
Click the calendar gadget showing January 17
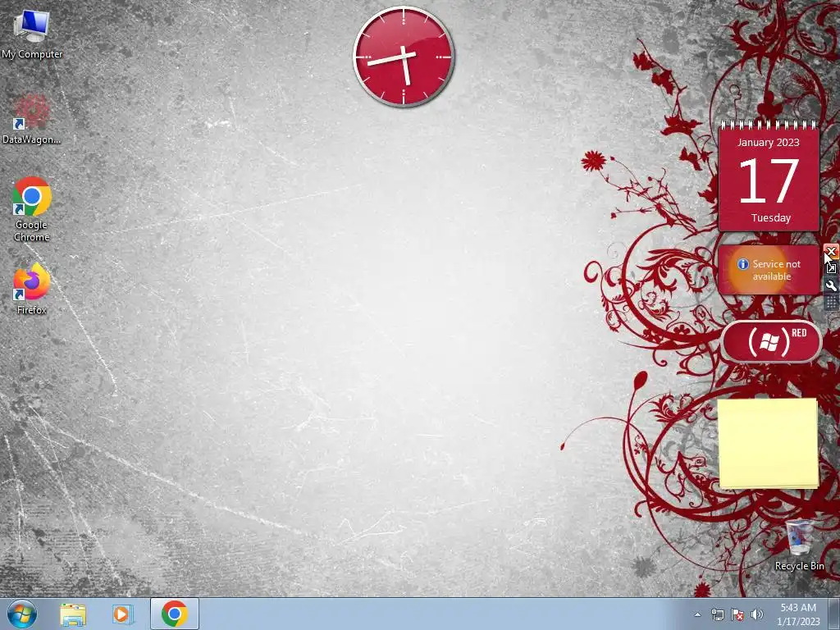[769, 177]
